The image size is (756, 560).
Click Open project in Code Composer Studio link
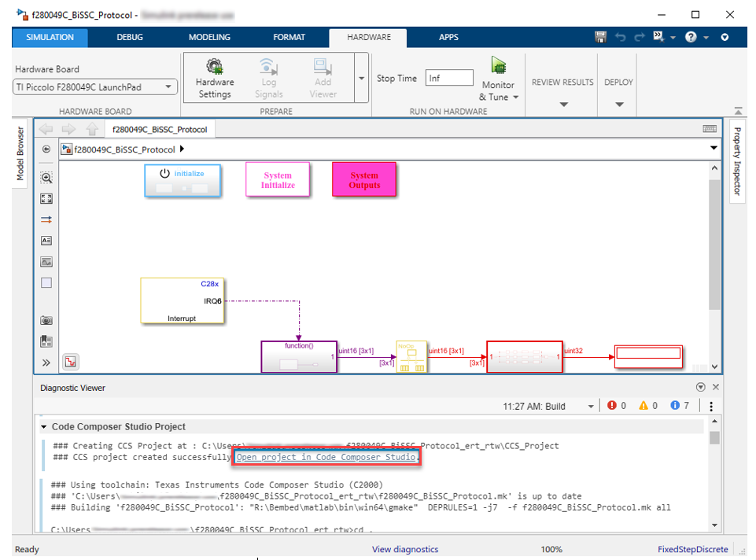click(326, 457)
